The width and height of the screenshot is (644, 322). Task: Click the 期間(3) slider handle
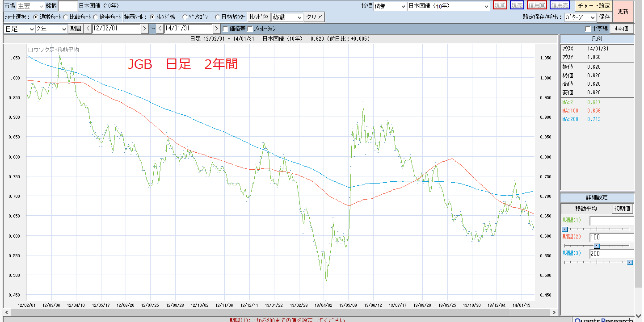click(630, 262)
